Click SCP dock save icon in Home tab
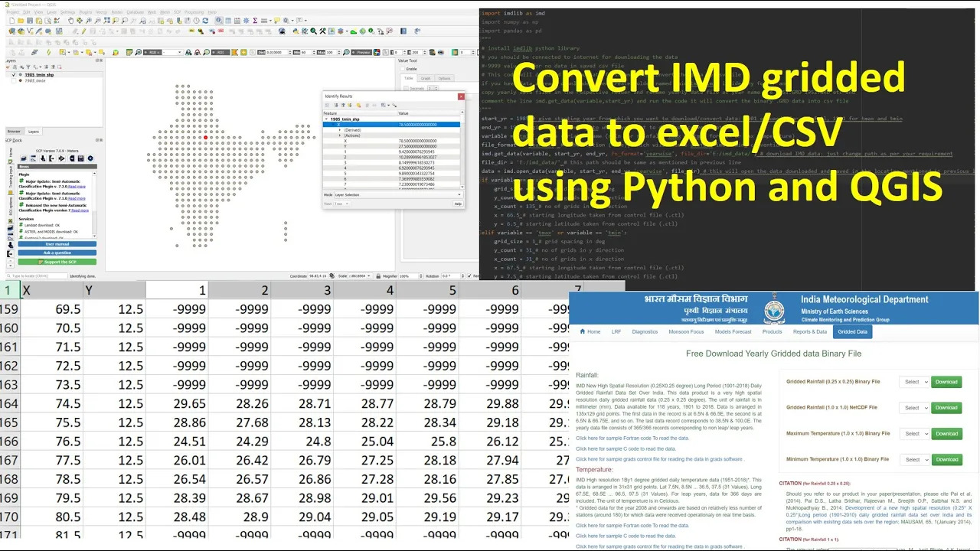This screenshot has height=551, width=980. (80, 158)
